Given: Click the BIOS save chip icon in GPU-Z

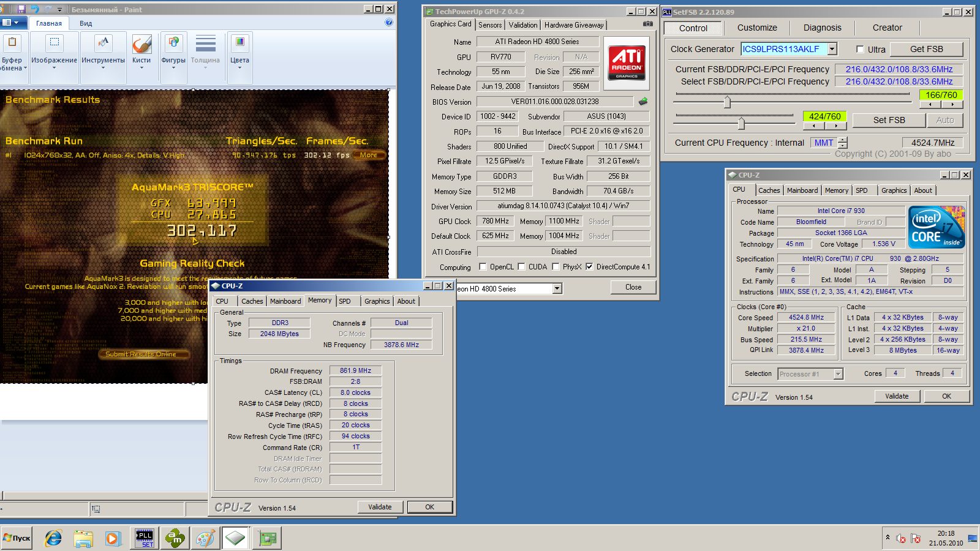Looking at the screenshot, I should click(x=643, y=101).
